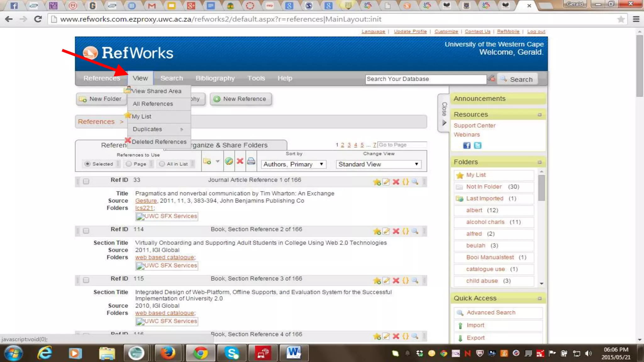The width and height of the screenshot is (644, 362).
Task: Select 'Deleted References' from View menu
Action: point(159,142)
